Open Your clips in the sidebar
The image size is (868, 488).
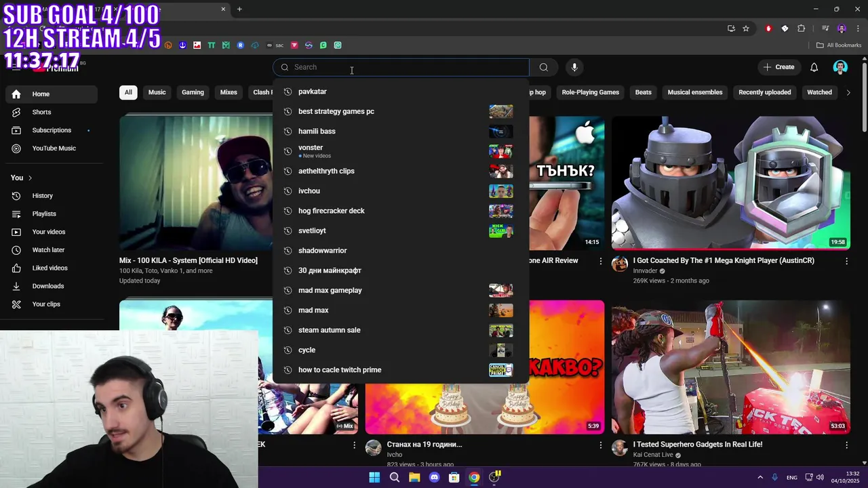point(52,304)
